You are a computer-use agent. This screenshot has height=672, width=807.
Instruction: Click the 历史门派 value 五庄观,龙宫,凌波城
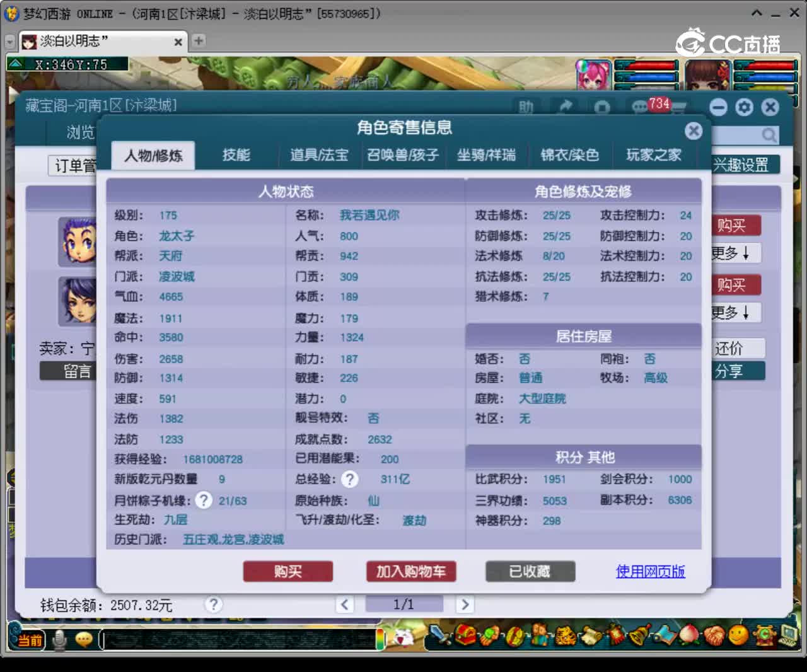point(233,540)
